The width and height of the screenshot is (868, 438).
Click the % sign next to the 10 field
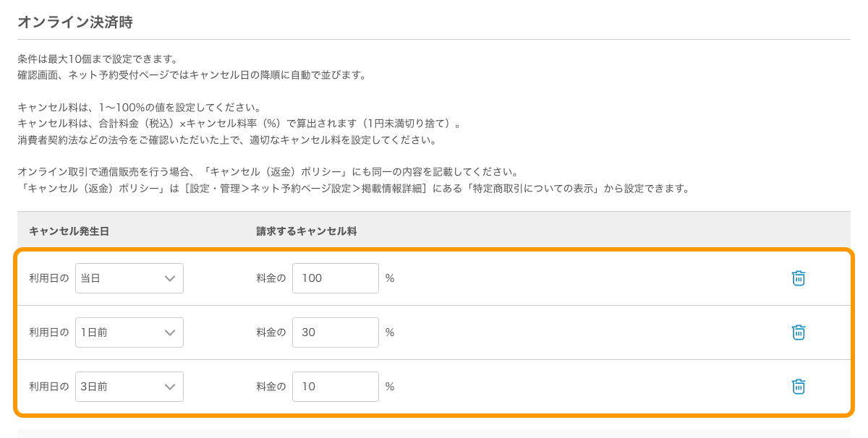[390, 387]
